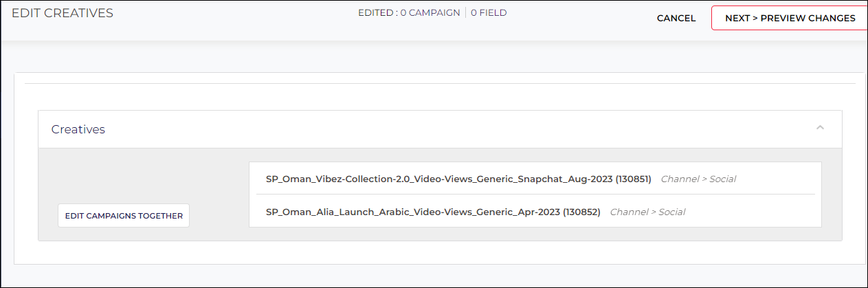Click Channel > Social beside the Alia campaign
This screenshot has width=868, height=288.
[647, 212]
